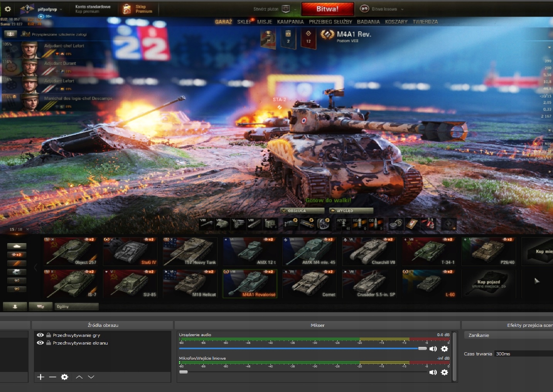Click the Kup pojazd slot

tap(489, 284)
